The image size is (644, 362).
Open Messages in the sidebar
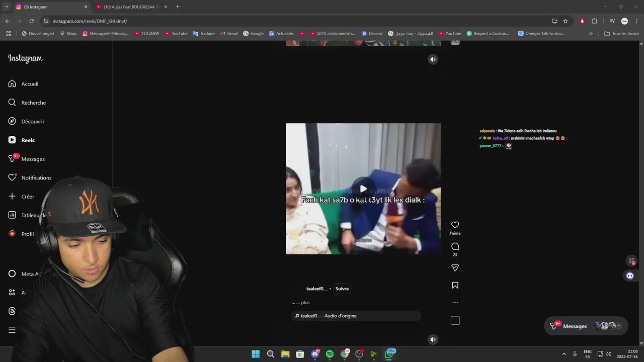click(26, 159)
